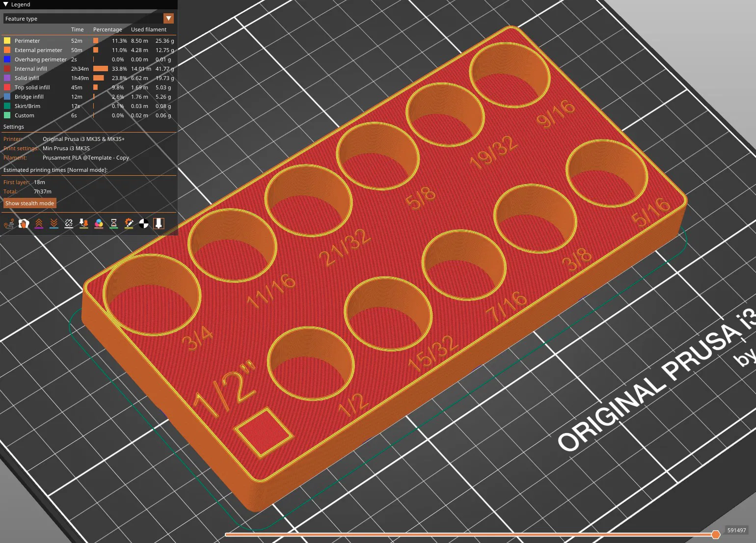Screen dimensions: 756x543
Task: Toggle Solid infill visibility in legend
Action: [x=89, y=78]
